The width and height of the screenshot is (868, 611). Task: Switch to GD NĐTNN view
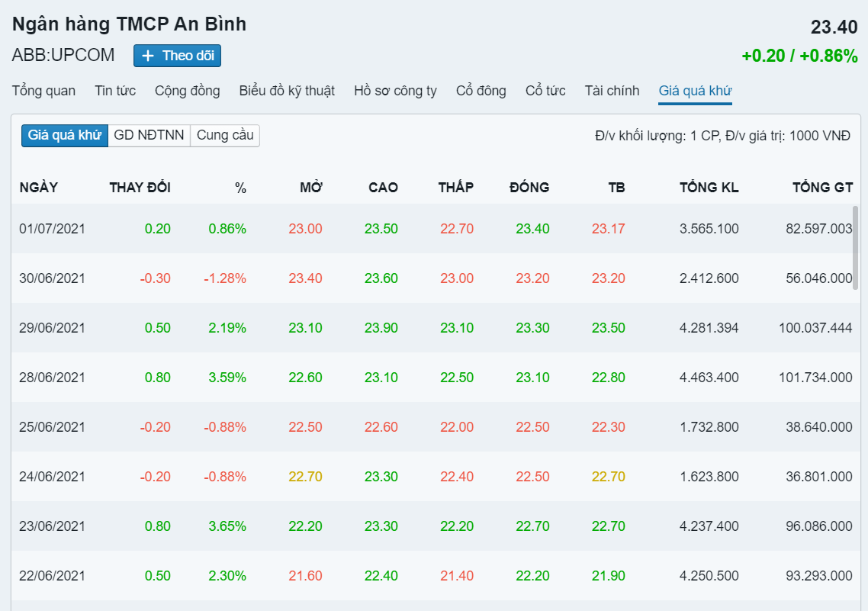point(149,136)
